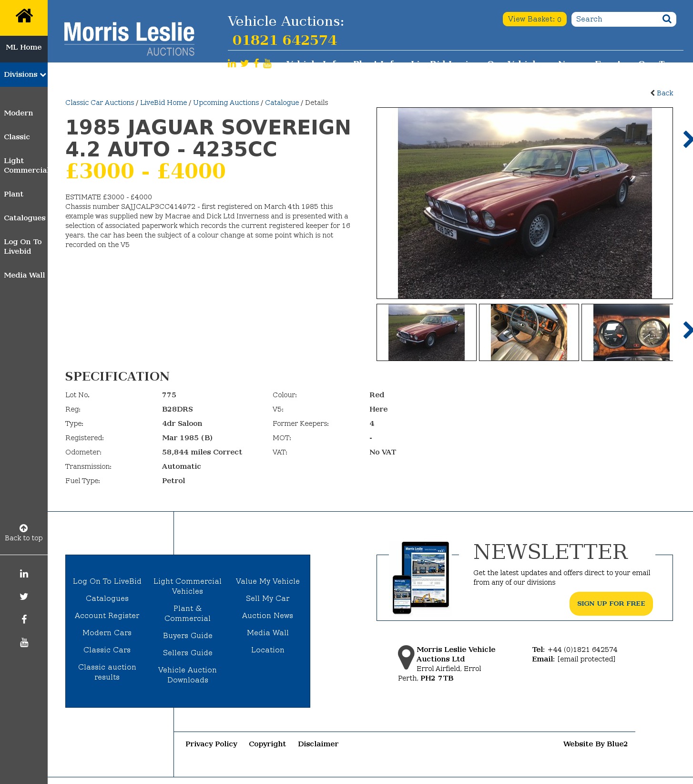Click SIGN UP FOR FREE button
Image resolution: width=693 pixels, height=784 pixels.
tap(611, 604)
